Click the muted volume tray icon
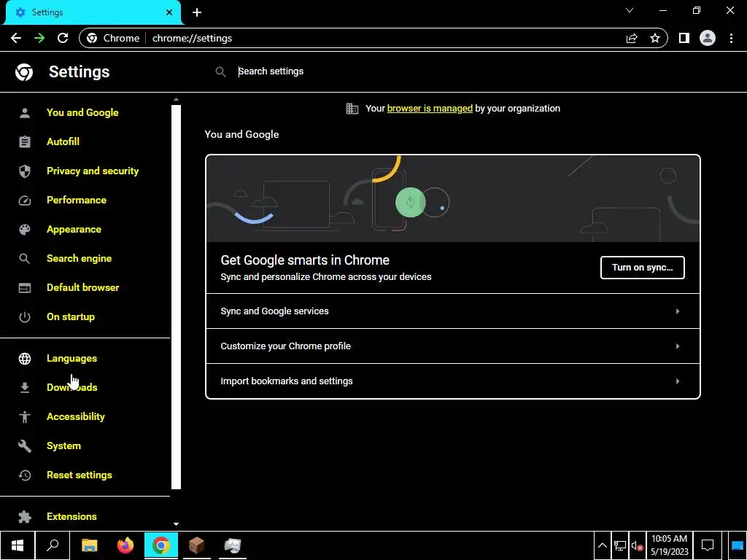Screen dimensions: 747x560 (x=637, y=545)
